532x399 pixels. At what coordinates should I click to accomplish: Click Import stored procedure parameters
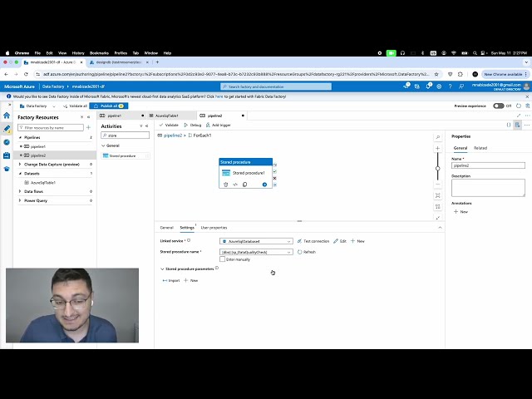point(171,281)
